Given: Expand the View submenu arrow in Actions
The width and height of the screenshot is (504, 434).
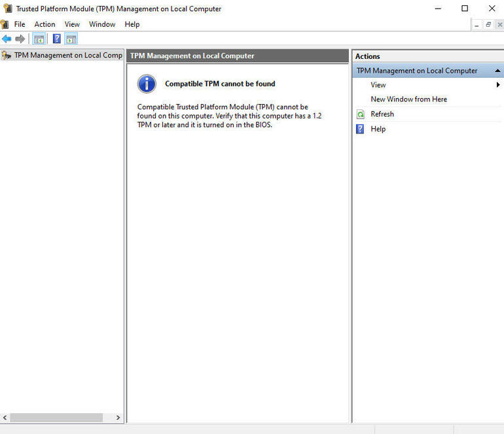Looking at the screenshot, I should click(x=498, y=84).
